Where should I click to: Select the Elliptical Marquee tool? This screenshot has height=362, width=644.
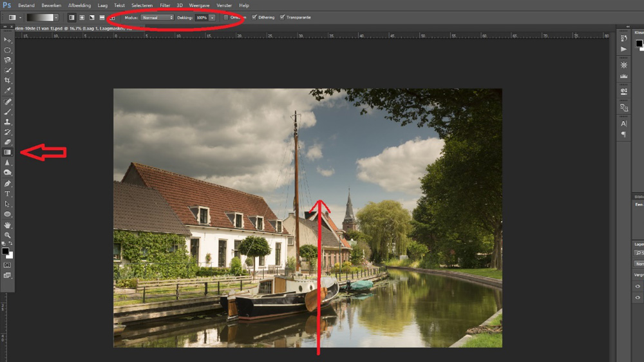(7, 50)
